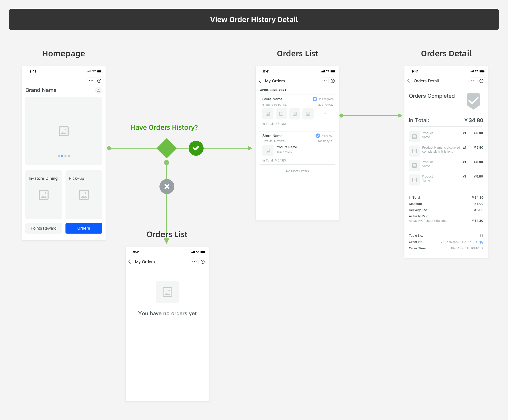Click the Copy link beside order number

(479, 242)
